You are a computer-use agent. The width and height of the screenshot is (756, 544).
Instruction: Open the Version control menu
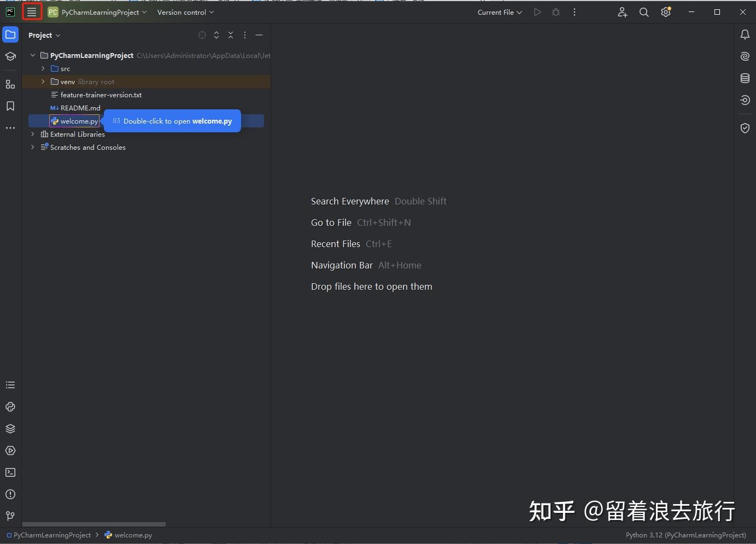coord(185,12)
